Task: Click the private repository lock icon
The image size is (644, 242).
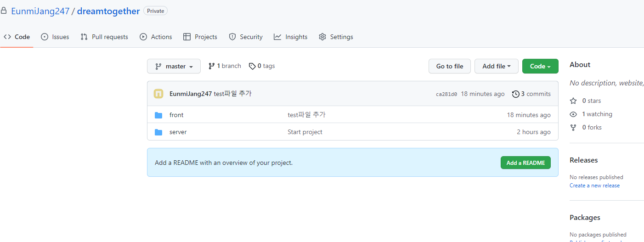Action: (x=4, y=11)
